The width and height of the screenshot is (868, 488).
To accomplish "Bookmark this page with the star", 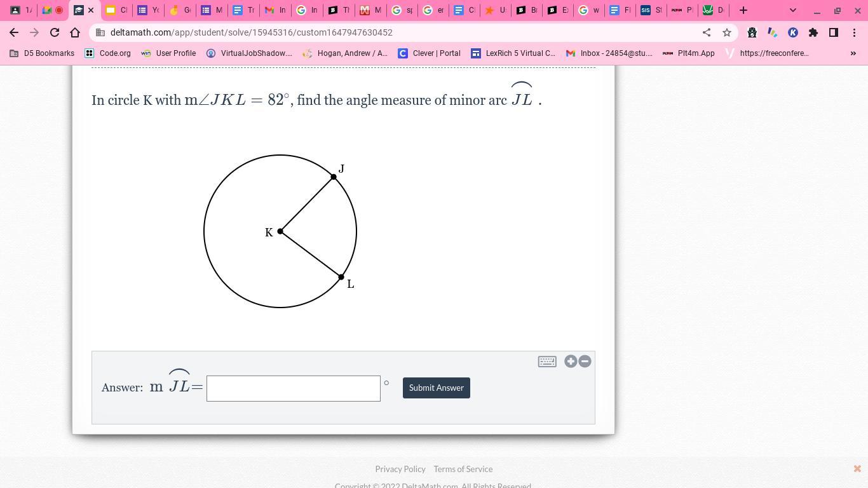I will (x=727, y=32).
